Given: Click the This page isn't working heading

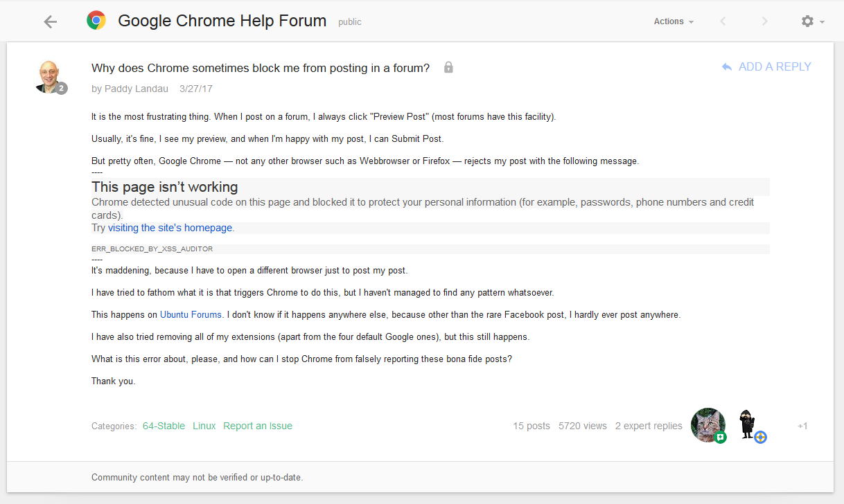Looking at the screenshot, I should [165, 187].
